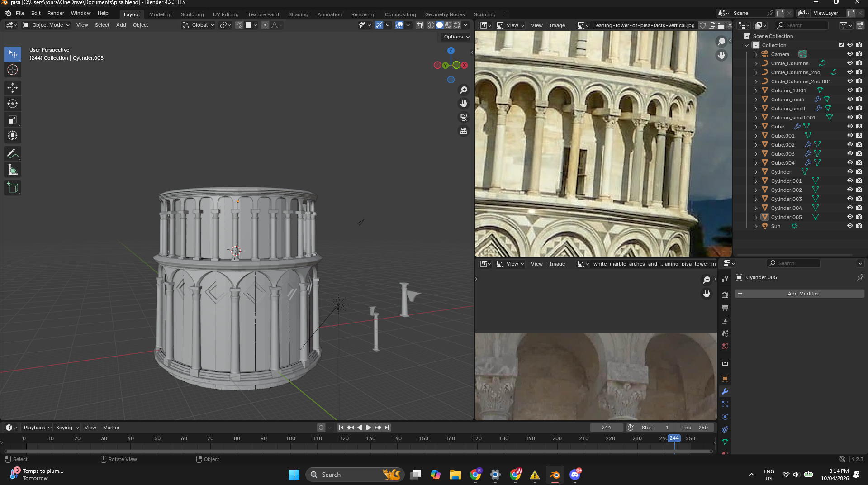Activate the Rotate tool
Viewport: 868px width, 485px height.
coord(13,104)
